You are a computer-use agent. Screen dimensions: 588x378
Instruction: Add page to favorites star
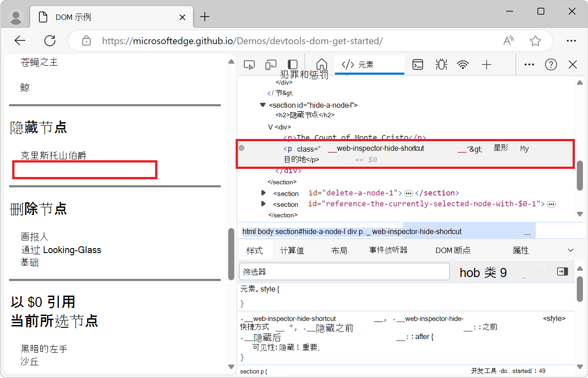pos(536,41)
